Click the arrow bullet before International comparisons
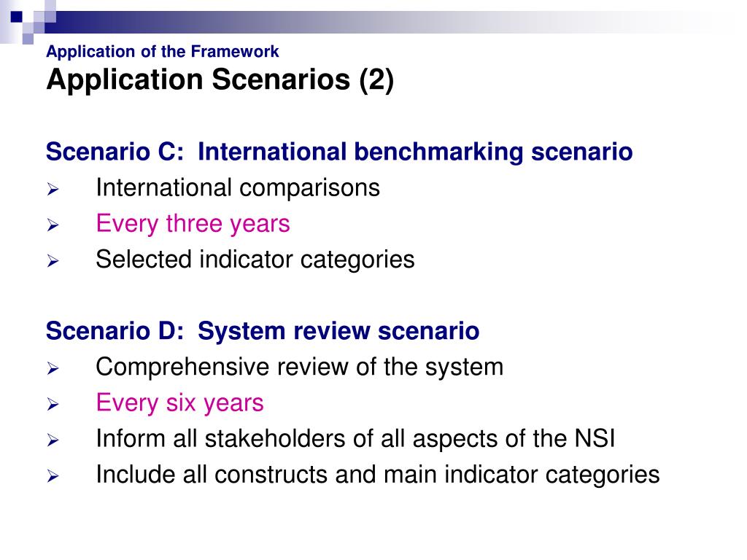Viewport: 747px width, 560px height. click(x=53, y=190)
